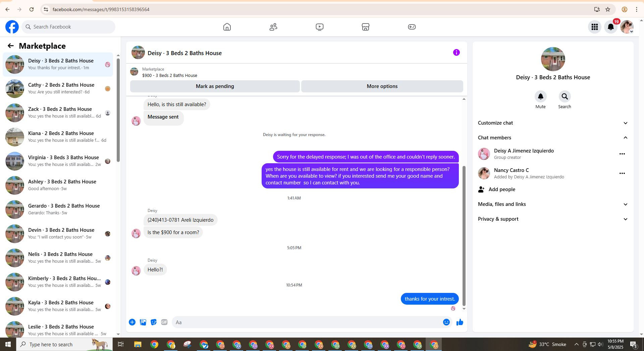Open more actions plus icon in composer
The height and width of the screenshot is (351, 644).
click(x=132, y=322)
